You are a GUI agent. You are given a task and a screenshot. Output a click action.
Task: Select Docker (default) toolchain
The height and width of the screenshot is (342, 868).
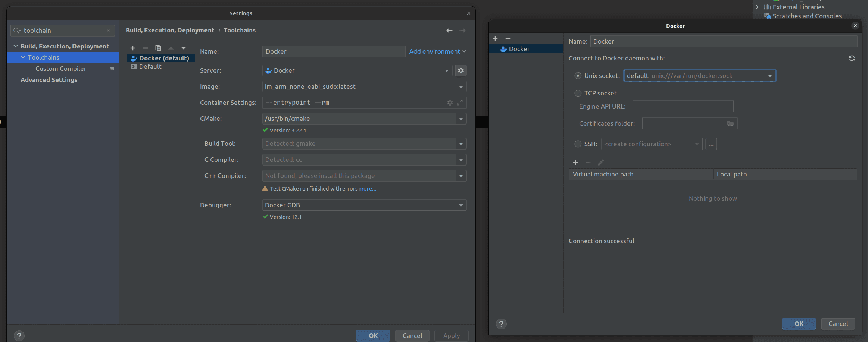click(x=161, y=58)
